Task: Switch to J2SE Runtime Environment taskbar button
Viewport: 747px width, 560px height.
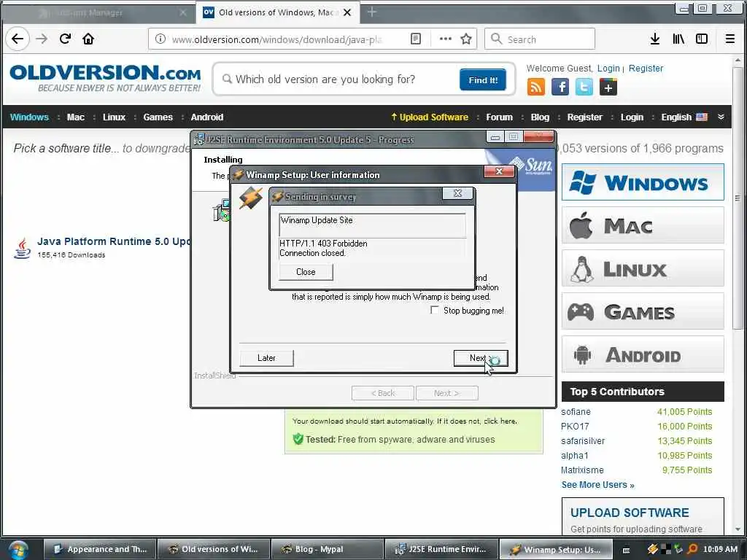Action: click(441, 550)
